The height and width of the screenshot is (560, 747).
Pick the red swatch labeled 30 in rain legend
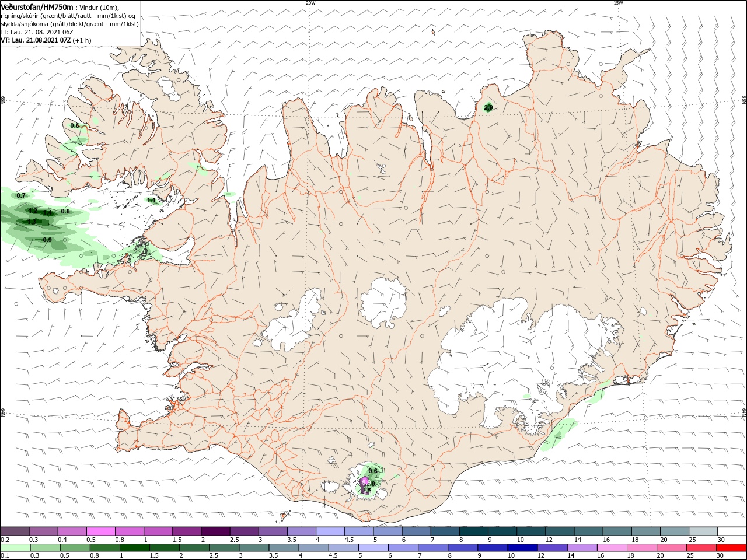[732, 548]
